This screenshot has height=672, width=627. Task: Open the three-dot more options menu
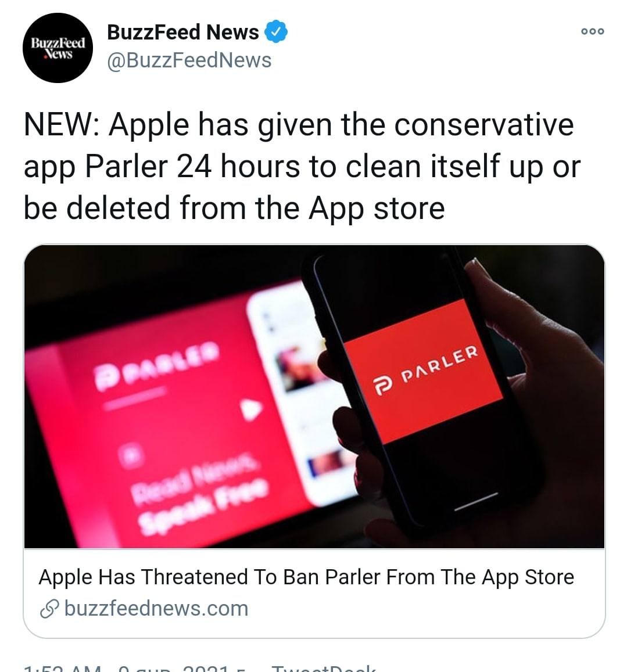click(x=593, y=31)
